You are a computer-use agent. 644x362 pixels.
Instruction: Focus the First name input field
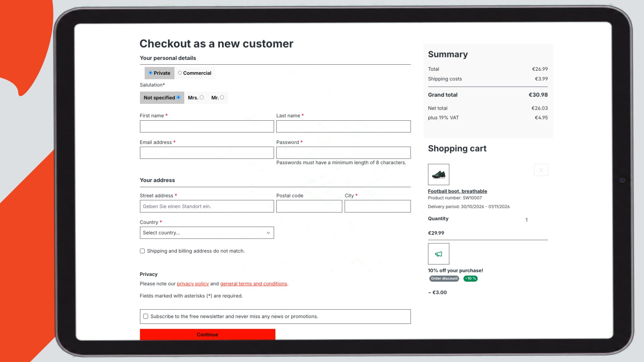[x=207, y=126]
